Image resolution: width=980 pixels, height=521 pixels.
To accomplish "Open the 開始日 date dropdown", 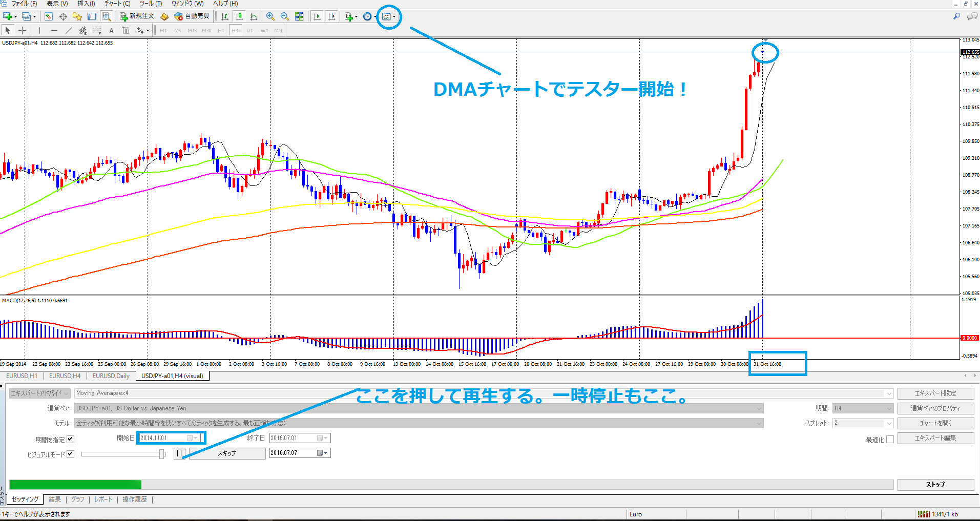I will coord(196,438).
